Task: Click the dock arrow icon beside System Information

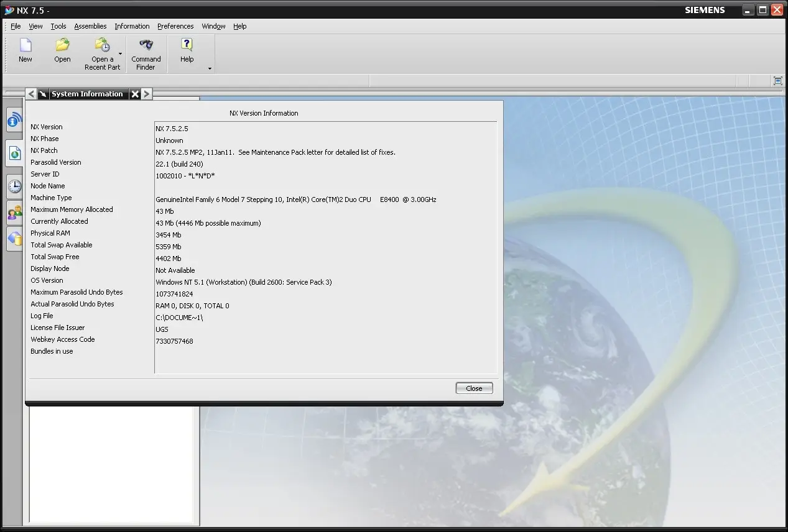Action: 43,94
